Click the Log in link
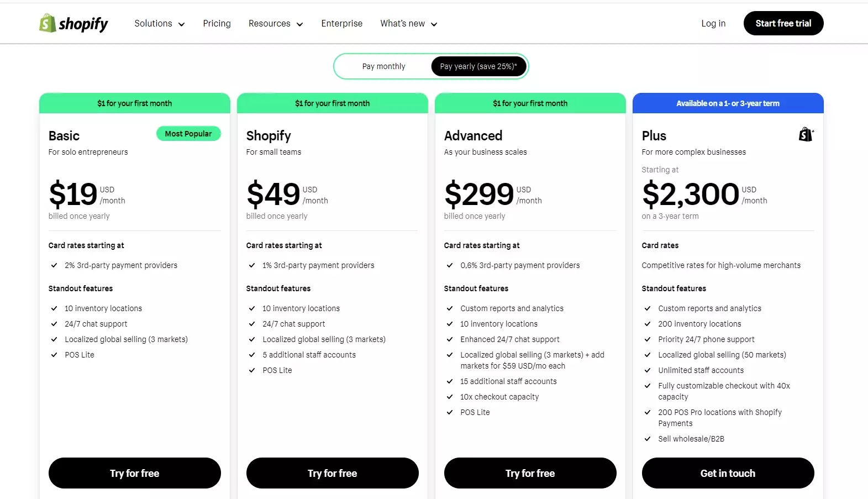 713,23
